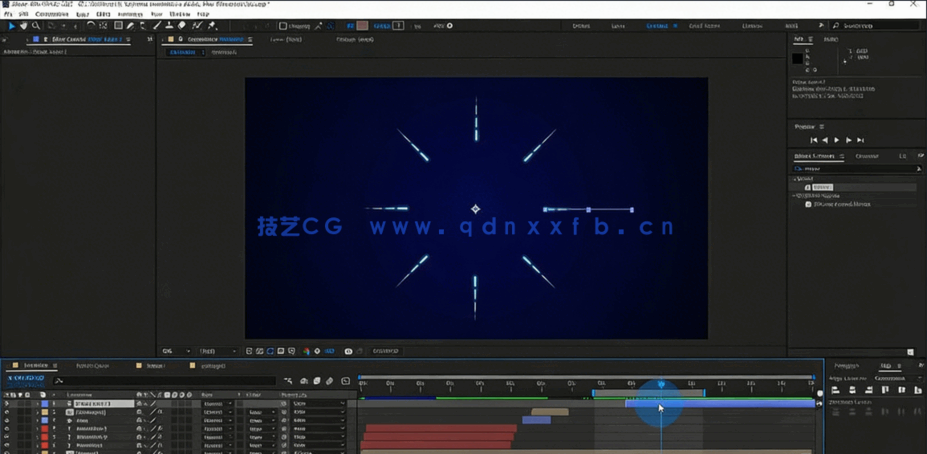
Task: Hide the second timeline layer using eye
Action: tap(7, 412)
